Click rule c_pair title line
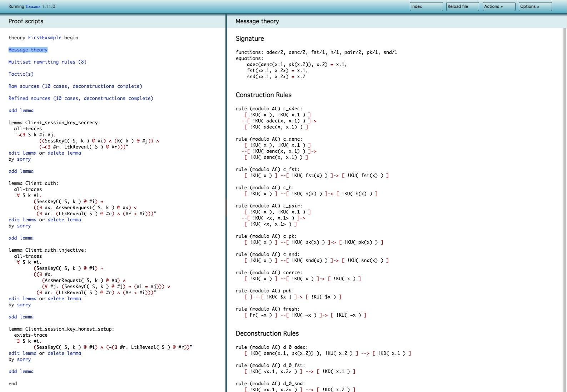Screen dimensions: 567x392 269,206
